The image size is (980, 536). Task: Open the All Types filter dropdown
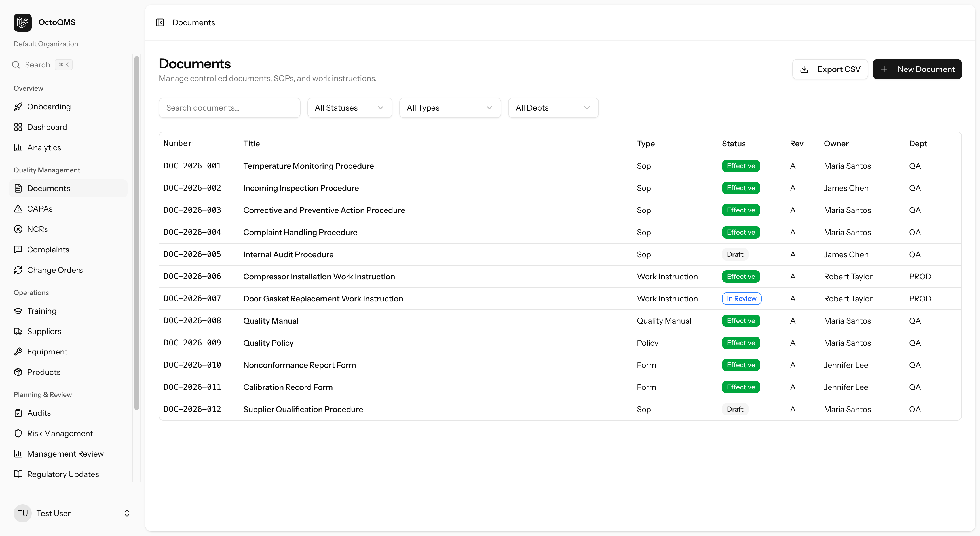(450, 108)
